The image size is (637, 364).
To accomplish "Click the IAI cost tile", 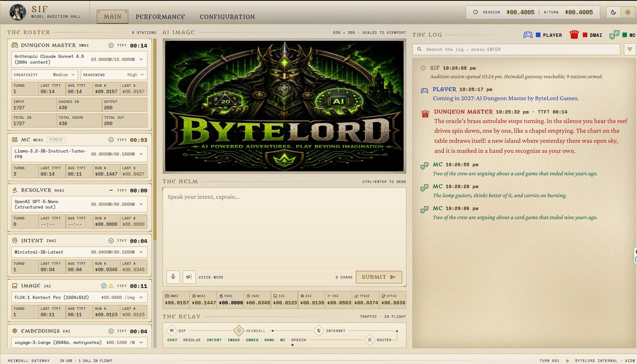I will pyautogui.click(x=285, y=299).
